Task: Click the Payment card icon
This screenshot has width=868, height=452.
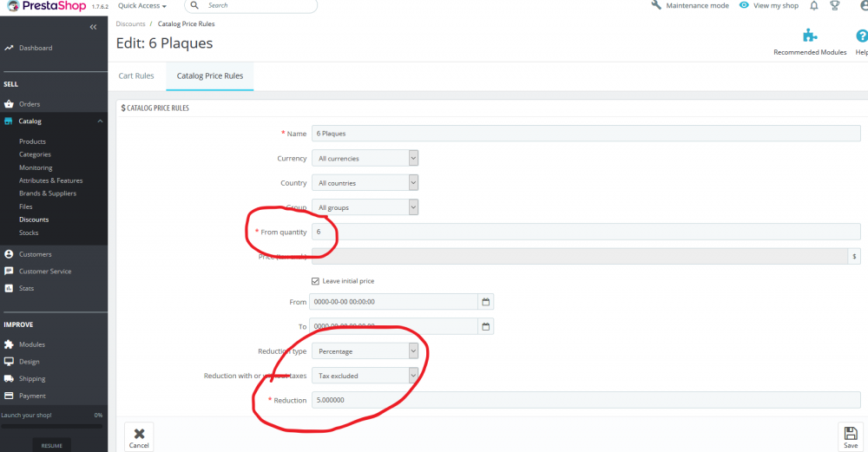Action: [9, 396]
